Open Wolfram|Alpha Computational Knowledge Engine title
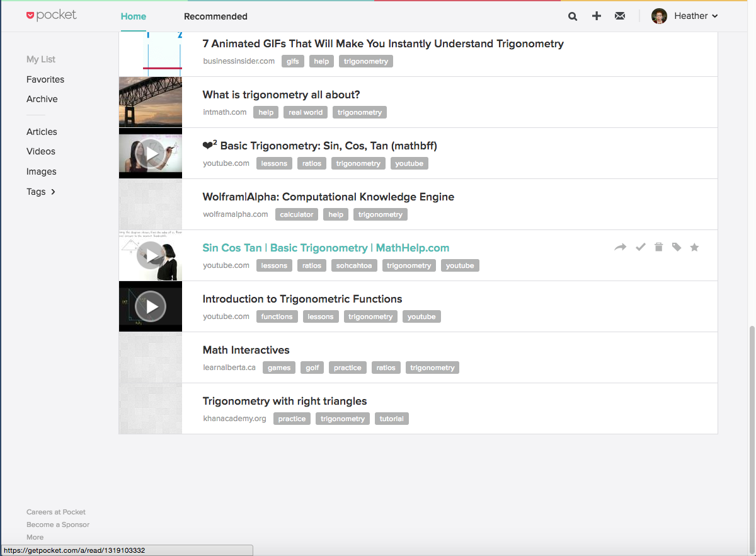Image resolution: width=756 pixels, height=556 pixels. (328, 197)
